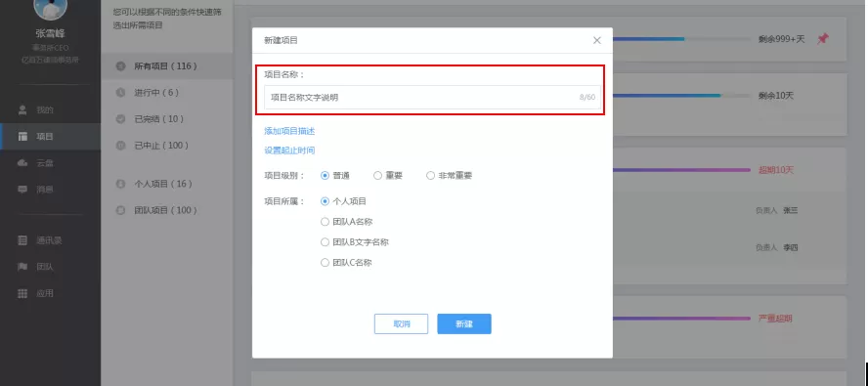Open 应用 in the sidebar
Image resolution: width=868 pixels, height=386 pixels.
(x=51, y=293)
